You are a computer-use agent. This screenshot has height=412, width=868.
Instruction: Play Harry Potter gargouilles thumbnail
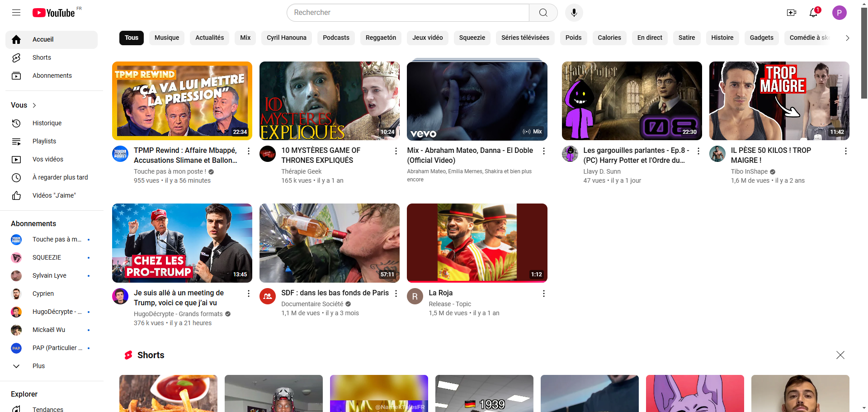coord(632,101)
